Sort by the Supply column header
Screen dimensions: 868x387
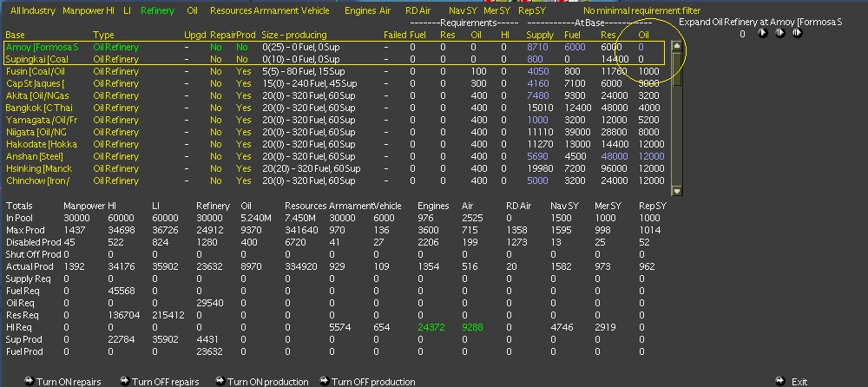540,35
